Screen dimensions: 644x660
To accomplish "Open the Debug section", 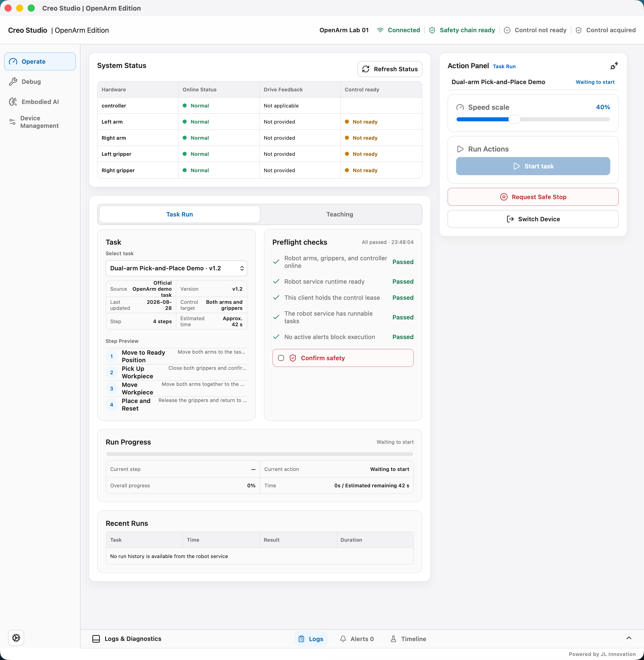I will click(40, 82).
